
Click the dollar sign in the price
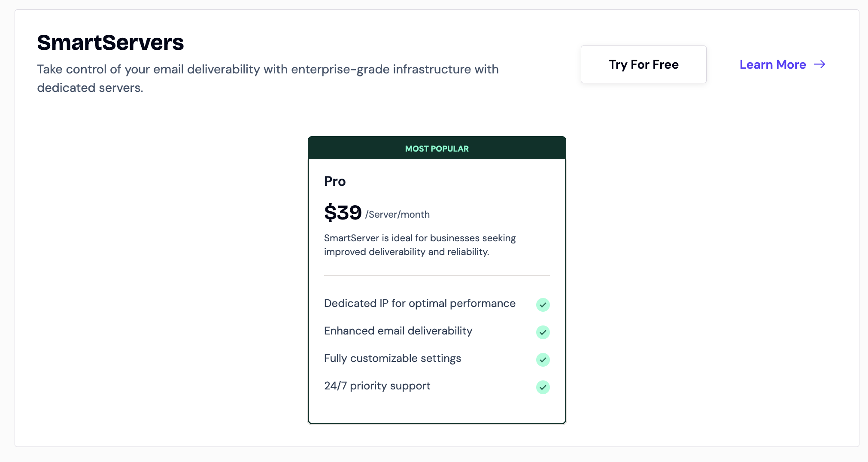click(330, 213)
